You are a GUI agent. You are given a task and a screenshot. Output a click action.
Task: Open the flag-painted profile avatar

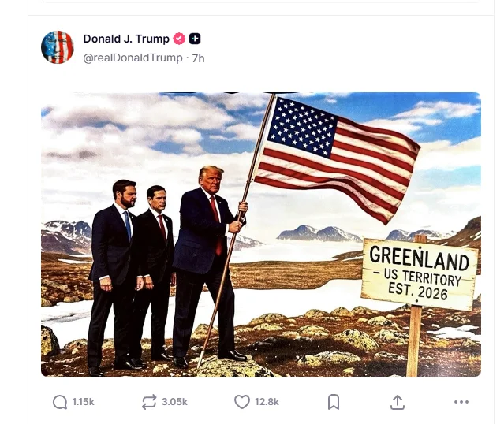[x=58, y=47]
